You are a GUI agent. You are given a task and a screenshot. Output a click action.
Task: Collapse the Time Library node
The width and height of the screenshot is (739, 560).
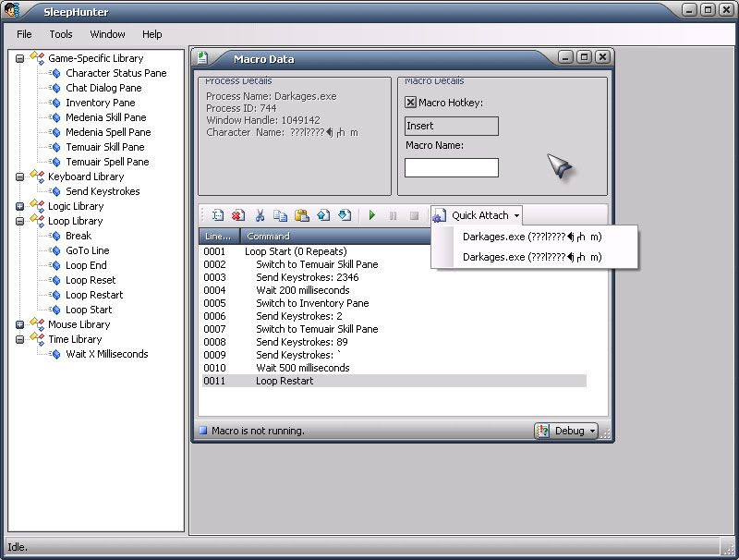tap(19, 340)
